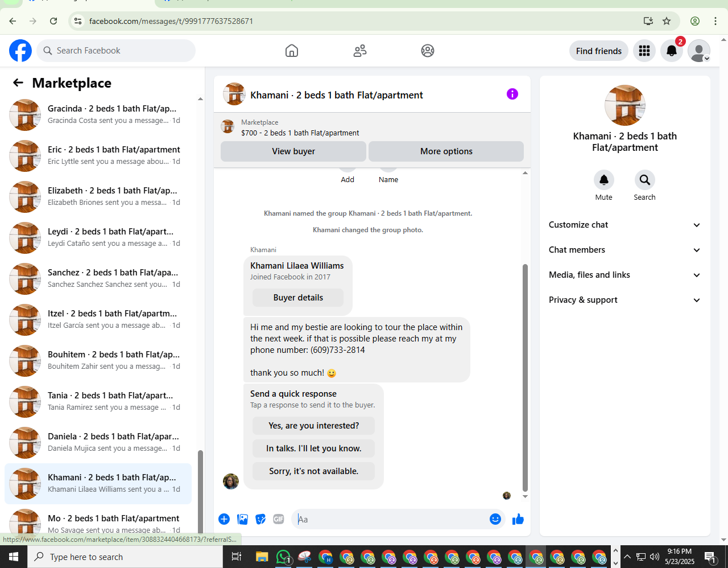This screenshot has width=728, height=568.
Task: Send quick reply 'In talks. I'll let you know.'
Action: point(313,448)
